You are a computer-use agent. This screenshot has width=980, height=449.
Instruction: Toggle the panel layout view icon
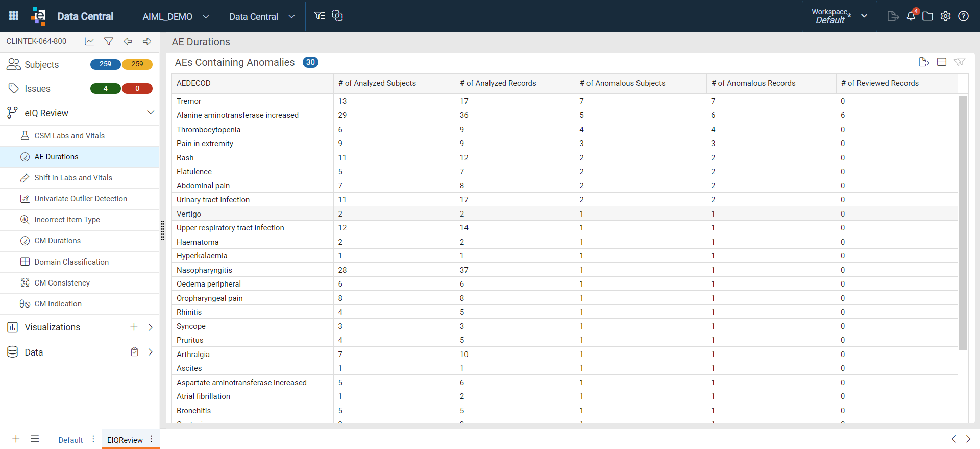tap(942, 62)
